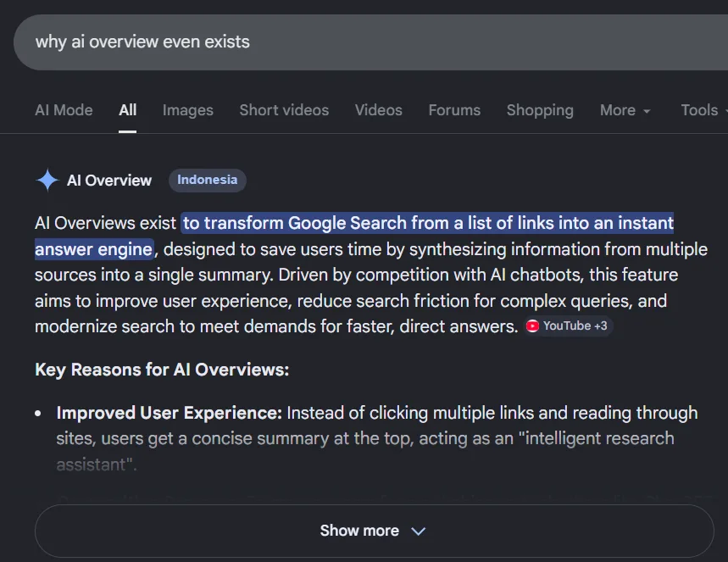Image resolution: width=728 pixels, height=562 pixels.
Task: Expand the More search categories dropdown
Action: [625, 110]
